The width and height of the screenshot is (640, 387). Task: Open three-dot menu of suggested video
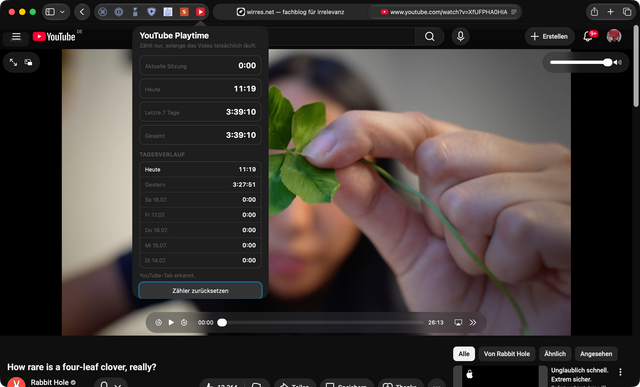[620, 372]
